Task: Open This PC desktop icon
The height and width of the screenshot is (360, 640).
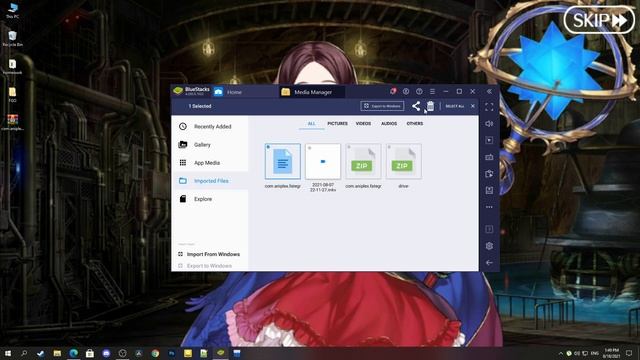Action: 13,10
